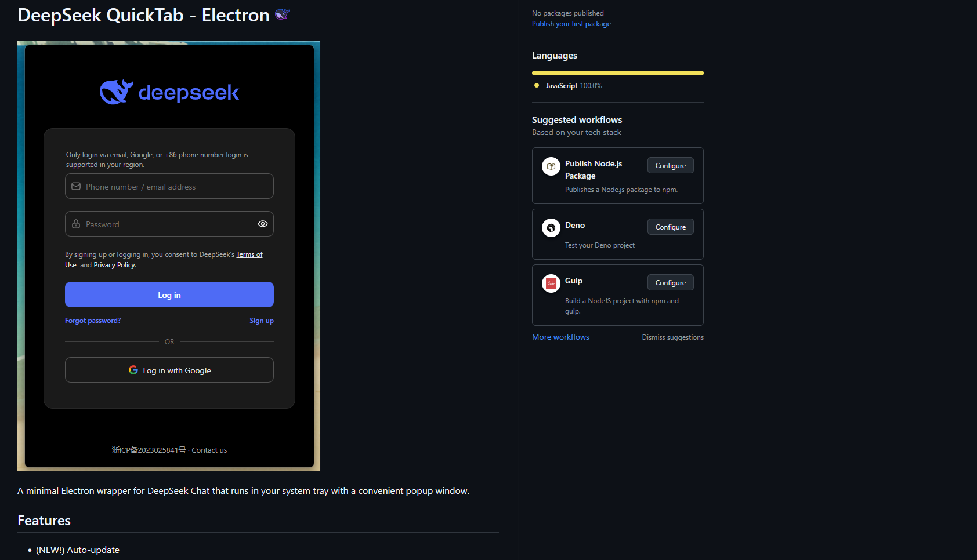Click the yellow Languages percentage bar

pos(617,73)
